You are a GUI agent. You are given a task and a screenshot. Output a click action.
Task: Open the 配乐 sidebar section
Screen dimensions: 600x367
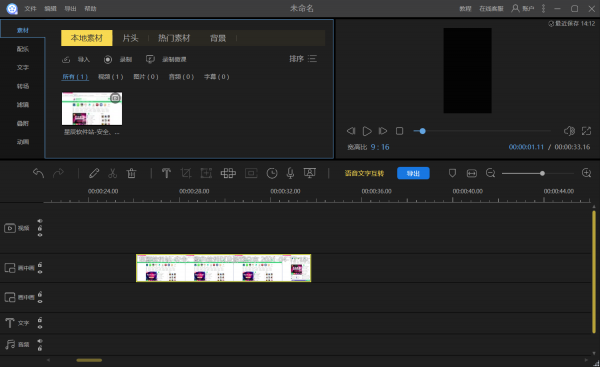[x=23, y=49]
